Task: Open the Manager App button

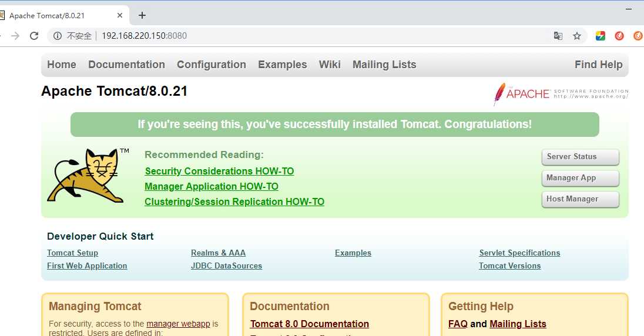Action: [581, 178]
